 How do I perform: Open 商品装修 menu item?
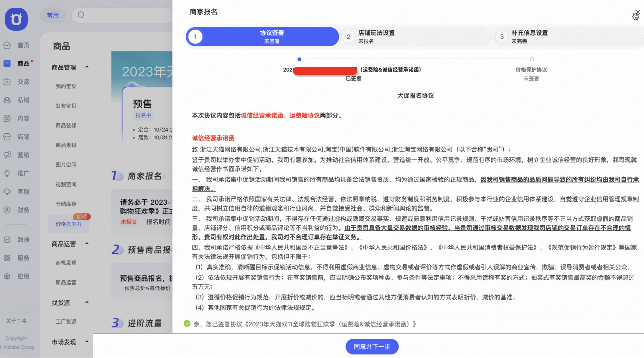point(66,125)
